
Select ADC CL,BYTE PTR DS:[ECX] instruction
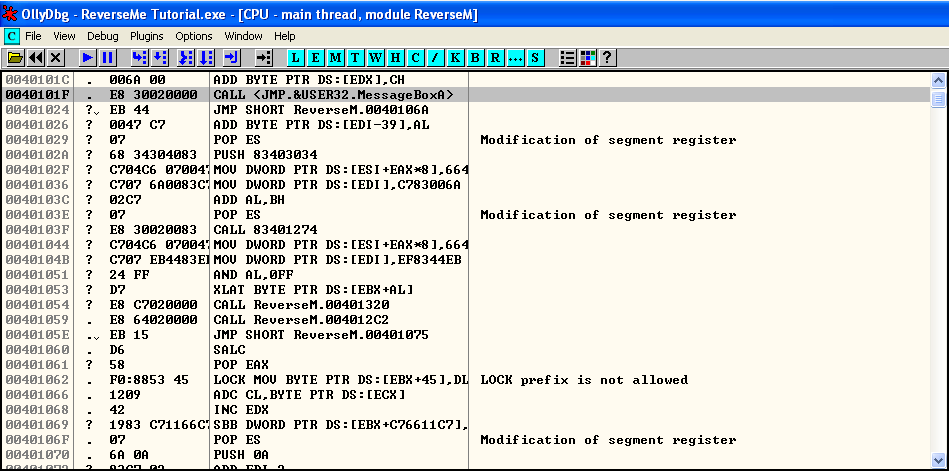coord(309,395)
